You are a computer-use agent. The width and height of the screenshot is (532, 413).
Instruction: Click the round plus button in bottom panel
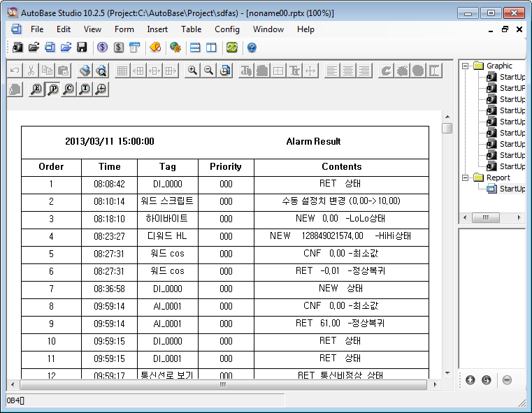coord(470,380)
